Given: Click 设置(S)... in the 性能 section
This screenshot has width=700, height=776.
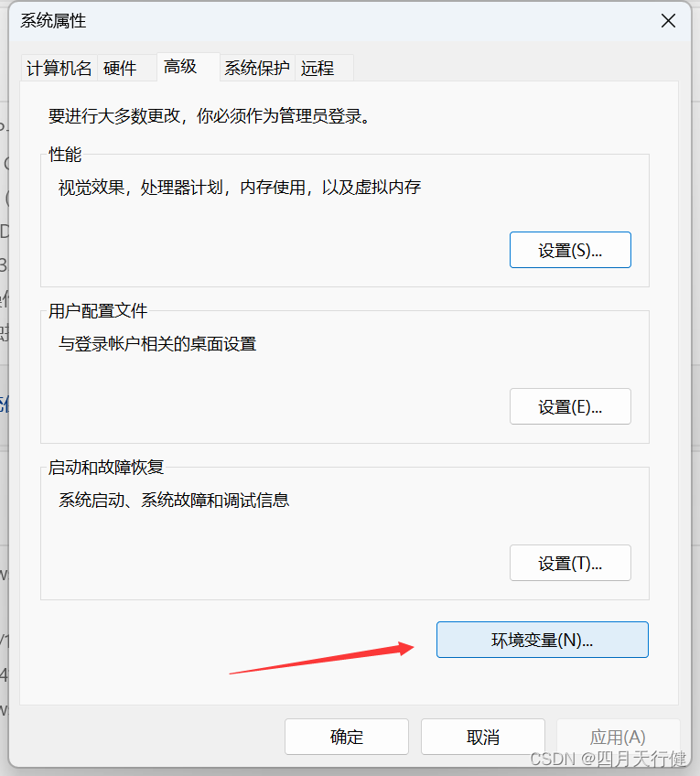Looking at the screenshot, I should click(570, 250).
